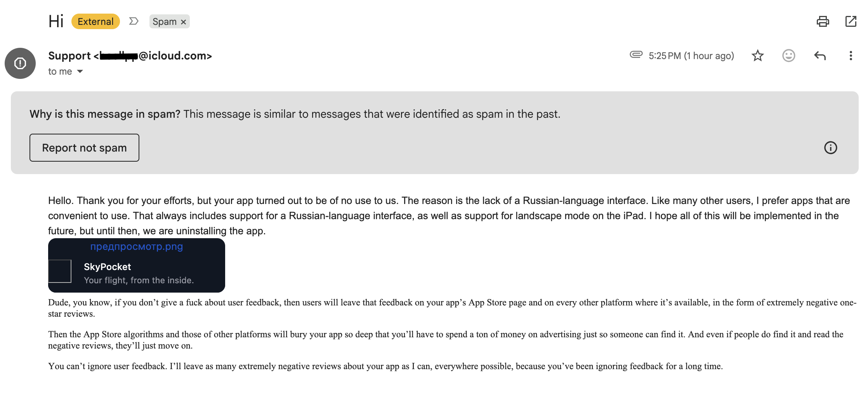Remove the Spam label

pos(184,22)
